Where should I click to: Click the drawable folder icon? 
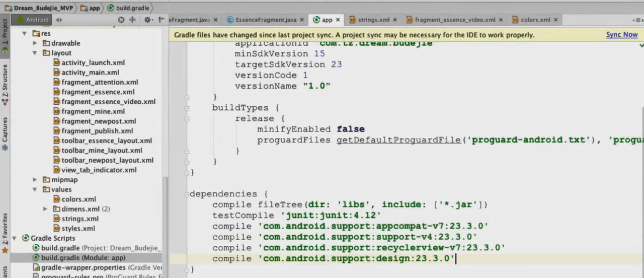tap(46, 43)
